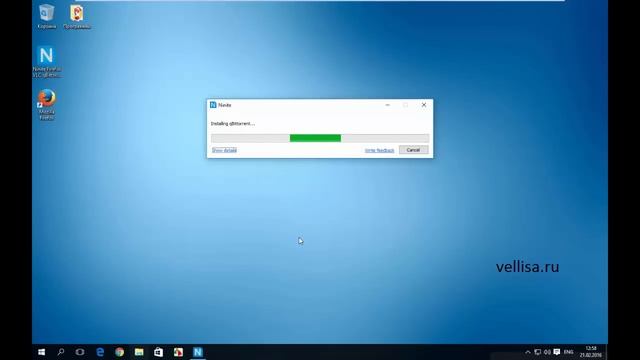The image size is (640, 360).
Task: Click Show Desktop strip at taskbar edge
Action: pyautogui.click(x=607, y=352)
